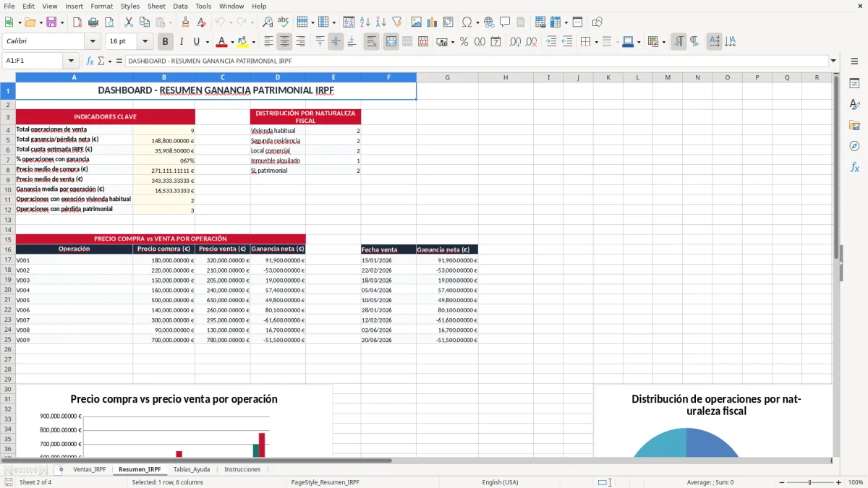
Task: Open sidebar Properties panel icon
Action: coord(854,83)
